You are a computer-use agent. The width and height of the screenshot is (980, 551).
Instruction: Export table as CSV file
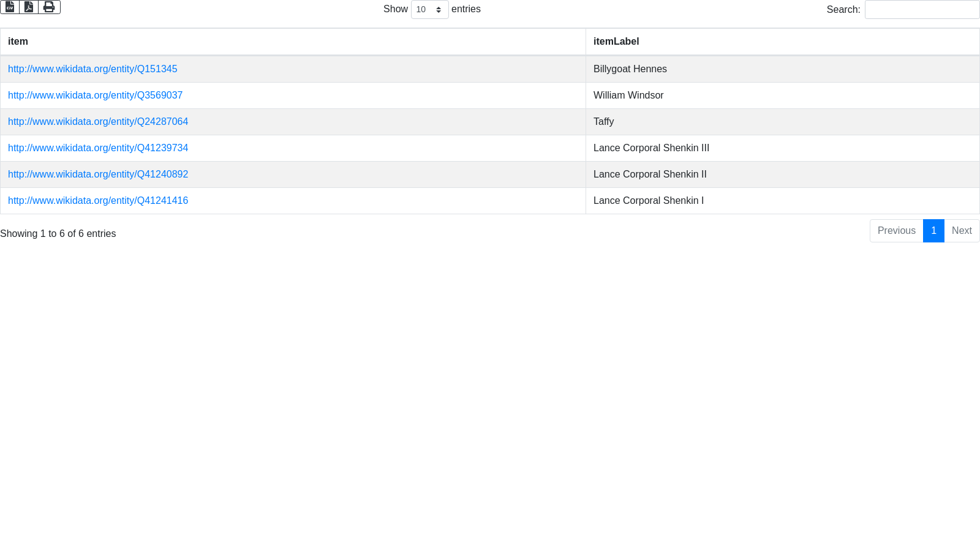coord(10,7)
